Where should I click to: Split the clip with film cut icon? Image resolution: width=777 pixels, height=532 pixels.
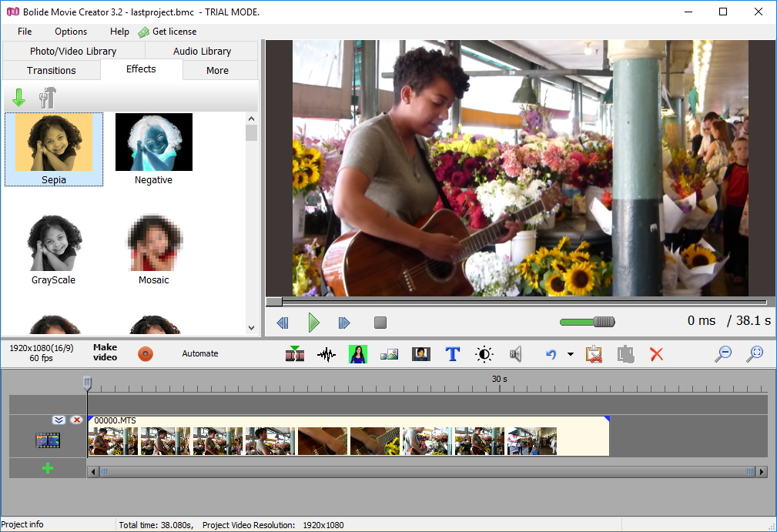tap(295, 353)
